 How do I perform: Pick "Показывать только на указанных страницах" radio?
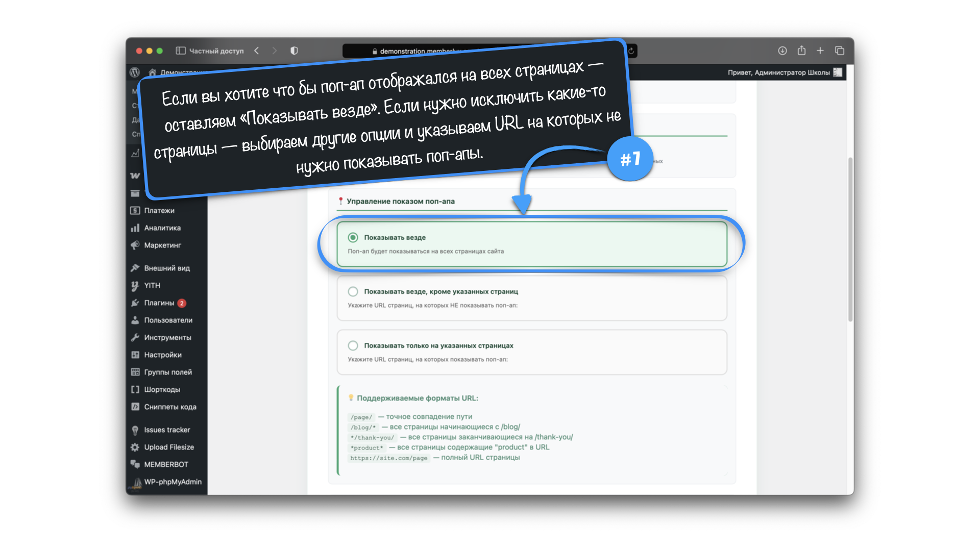[x=353, y=346]
